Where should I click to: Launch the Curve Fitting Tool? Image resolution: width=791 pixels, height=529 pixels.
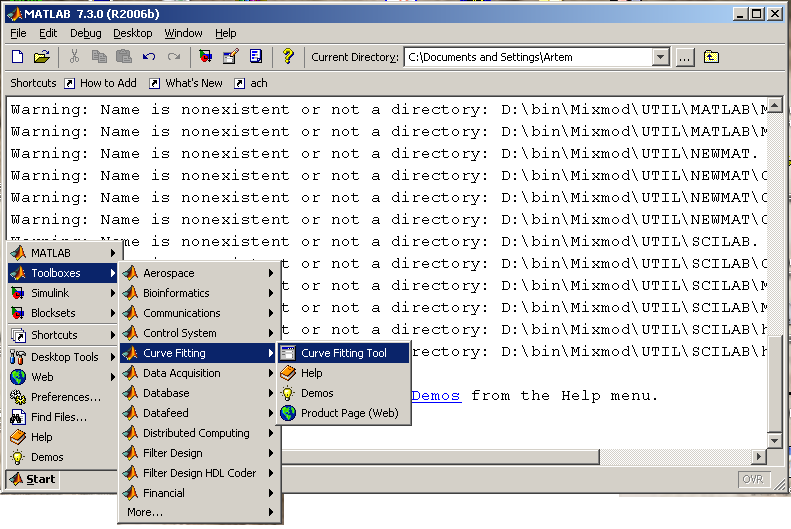coord(344,353)
